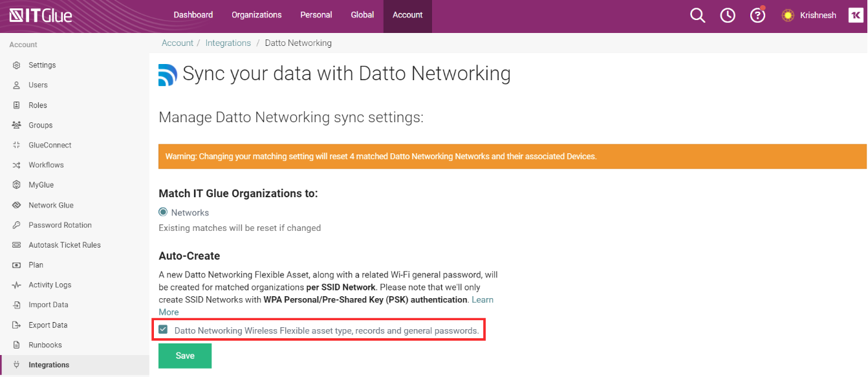Click 'Existing matches will be reset if changed' text
The width and height of the screenshot is (868, 377).
[240, 228]
